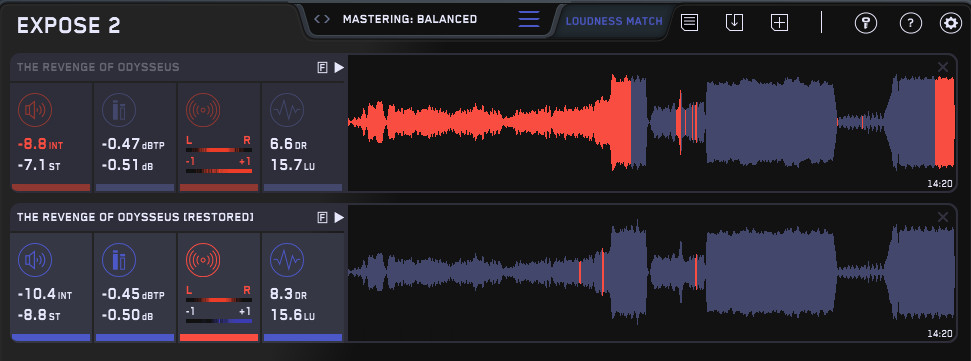Open the preset list hamburger menu
The image size is (971, 361).
tap(529, 19)
